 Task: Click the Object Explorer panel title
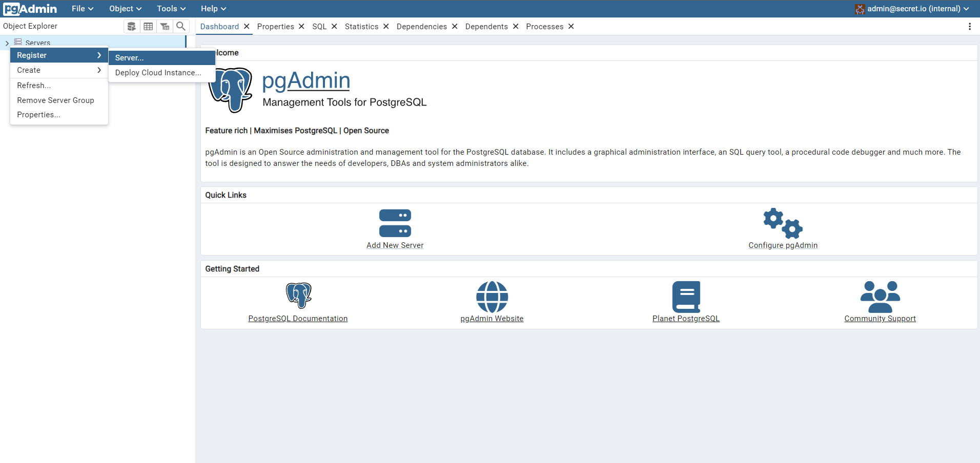point(30,26)
